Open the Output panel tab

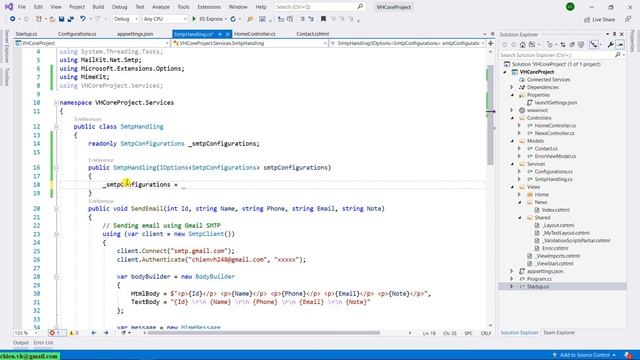point(21,343)
